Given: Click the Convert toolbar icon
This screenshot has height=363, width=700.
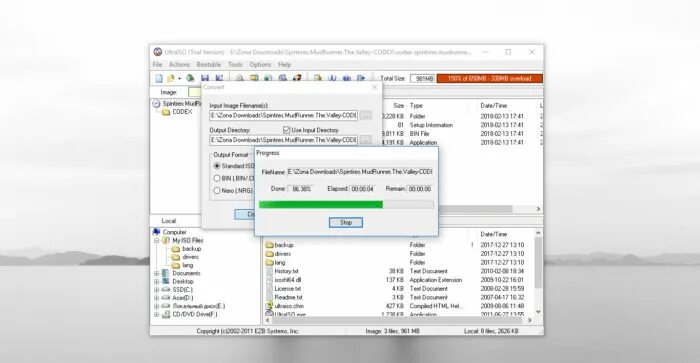Looking at the screenshot, I should 268,78.
